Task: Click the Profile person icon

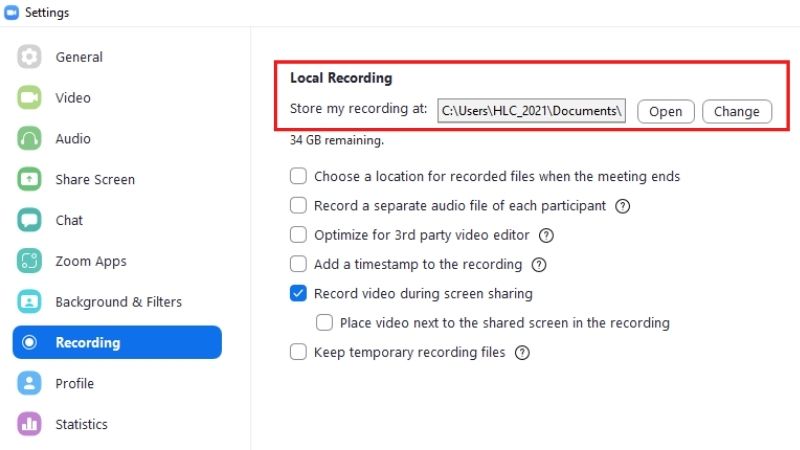Action: pyautogui.click(x=29, y=383)
